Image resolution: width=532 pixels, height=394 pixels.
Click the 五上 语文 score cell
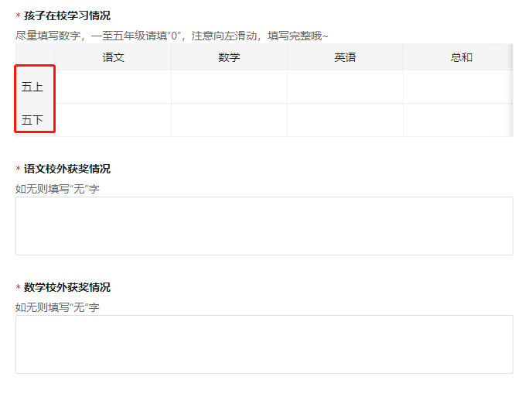(x=114, y=87)
